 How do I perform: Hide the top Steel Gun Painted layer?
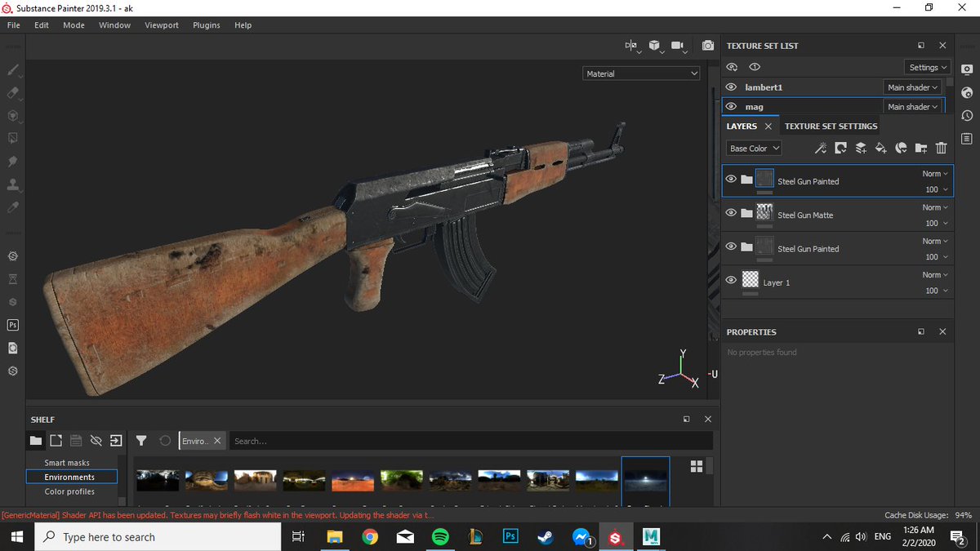(x=731, y=180)
